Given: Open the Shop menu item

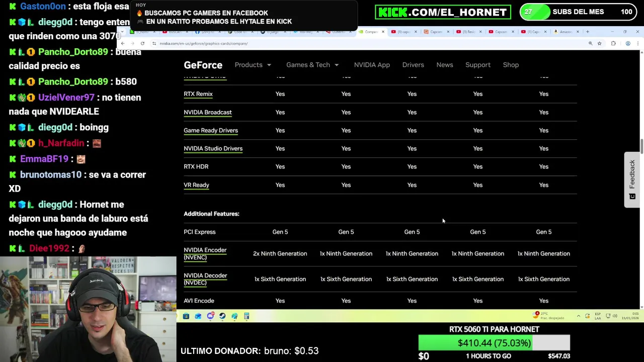Looking at the screenshot, I should pyautogui.click(x=511, y=65).
